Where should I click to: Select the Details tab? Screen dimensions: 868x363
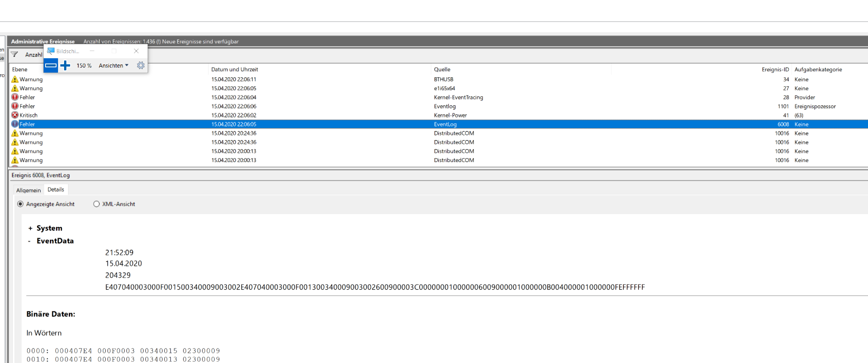pos(56,189)
